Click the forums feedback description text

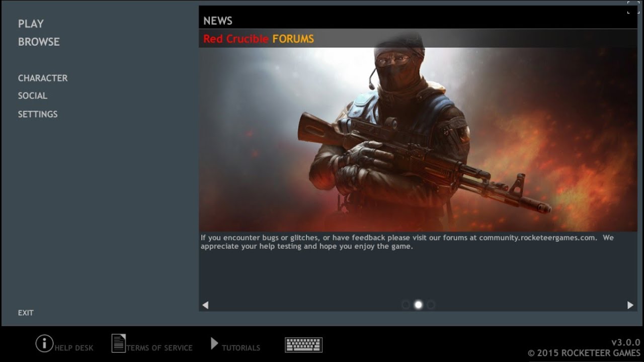(x=407, y=242)
